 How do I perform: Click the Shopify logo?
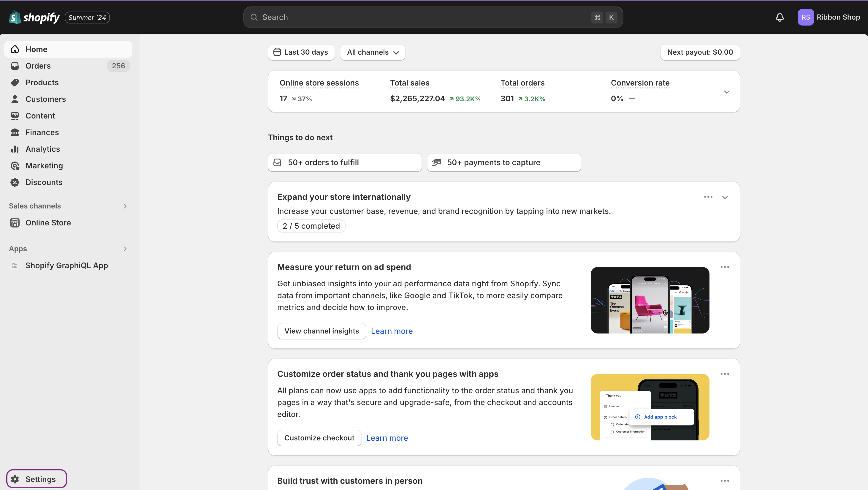(x=34, y=17)
